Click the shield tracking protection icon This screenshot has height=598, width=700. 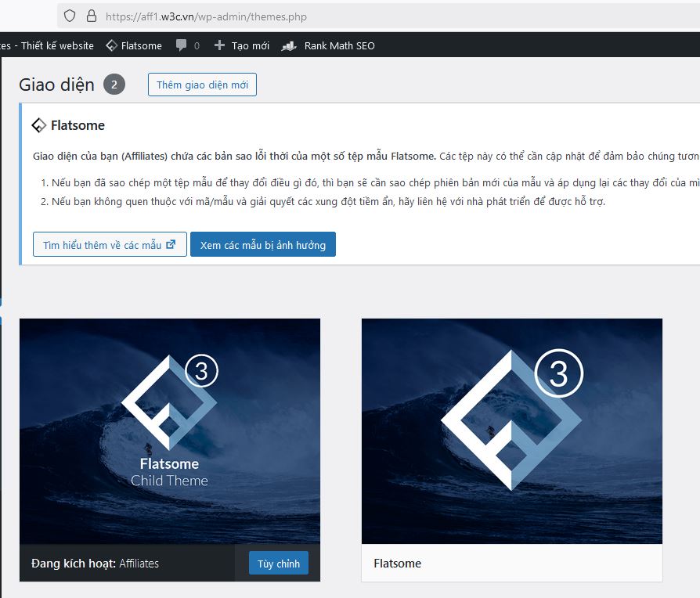click(70, 16)
